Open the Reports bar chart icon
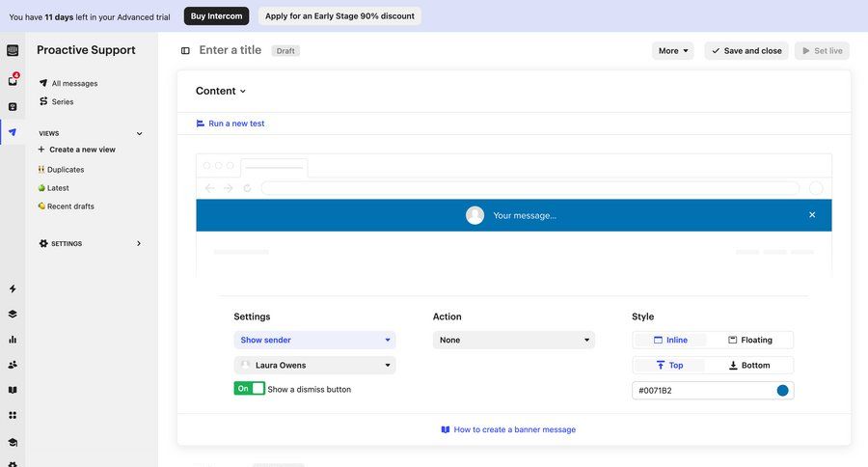Screen dimensions: 868x467 [x=13, y=339]
